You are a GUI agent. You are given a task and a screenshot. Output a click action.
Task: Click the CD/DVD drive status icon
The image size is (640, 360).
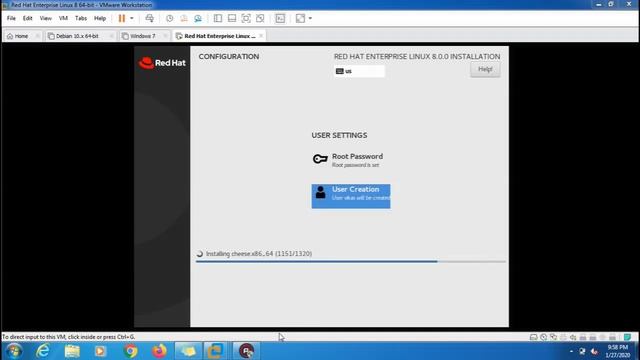[x=543, y=337]
